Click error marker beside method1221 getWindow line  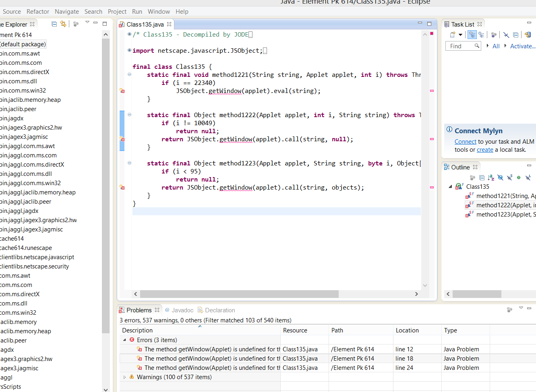[x=122, y=91]
